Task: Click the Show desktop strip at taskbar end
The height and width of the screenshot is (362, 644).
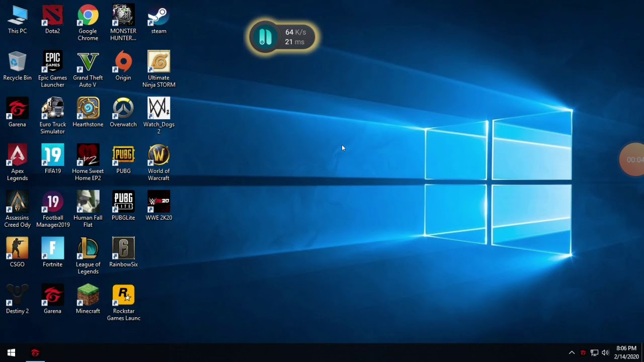Action: (642, 352)
